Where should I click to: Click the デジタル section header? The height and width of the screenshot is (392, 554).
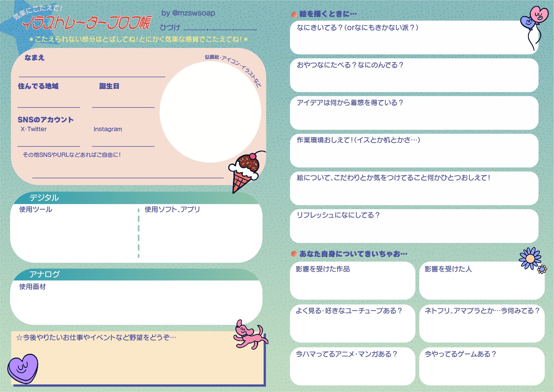136,198
